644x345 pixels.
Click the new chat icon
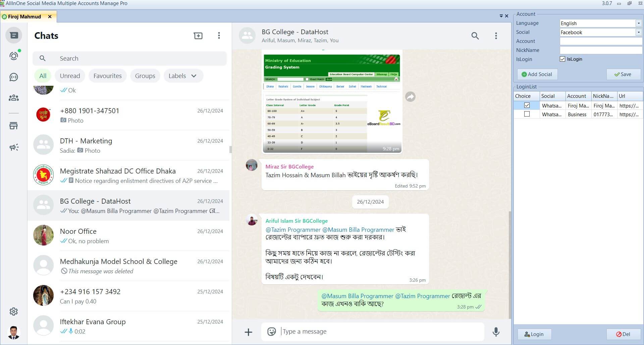(x=198, y=36)
